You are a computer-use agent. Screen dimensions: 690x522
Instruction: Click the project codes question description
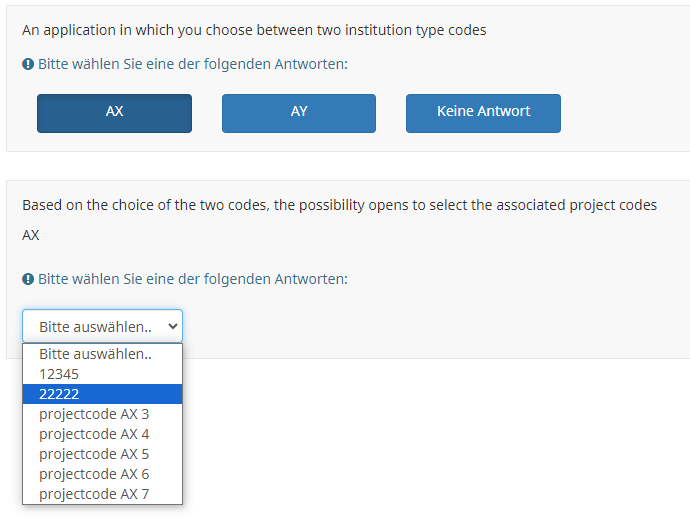tap(340, 205)
